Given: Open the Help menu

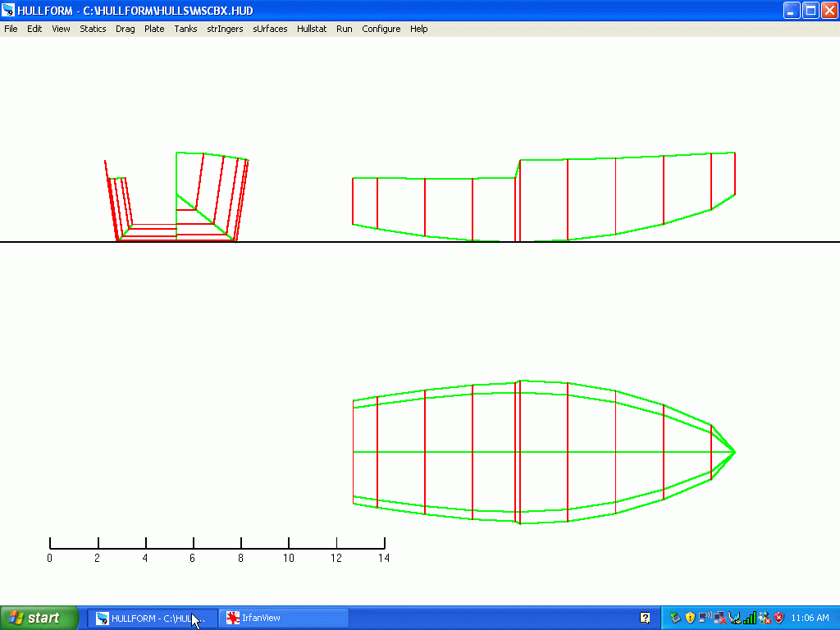Looking at the screenshot, I should tap(418, 29).
